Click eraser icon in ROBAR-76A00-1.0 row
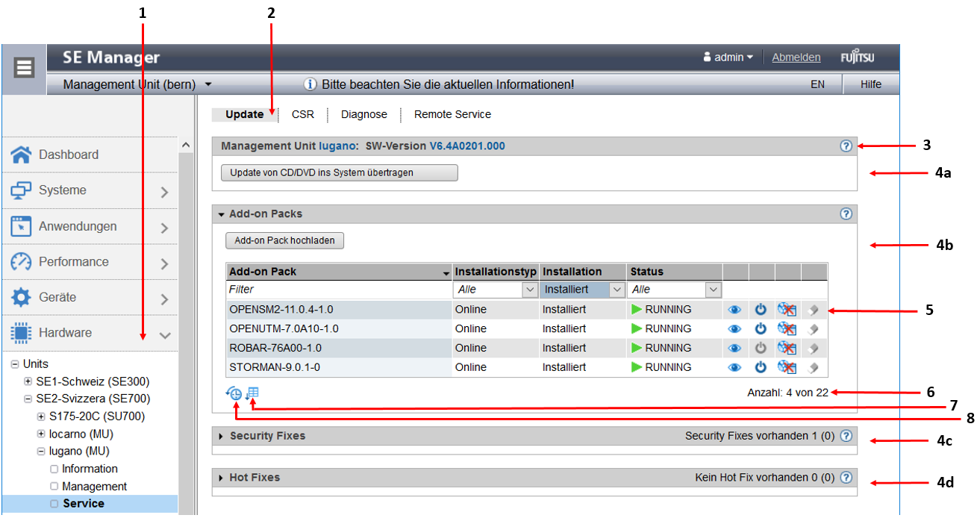 [x=814, y=348]
